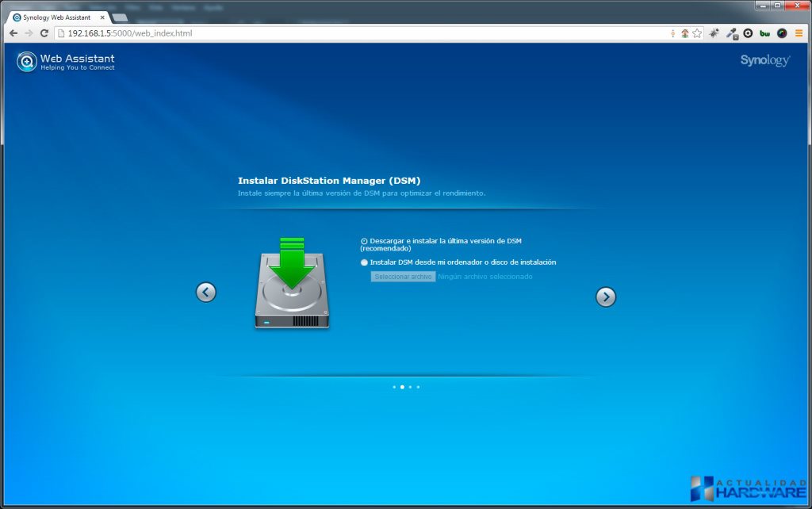Go to the next installation step arrow
The height and width of the screenshot is (509, 812).
point(605,297)
